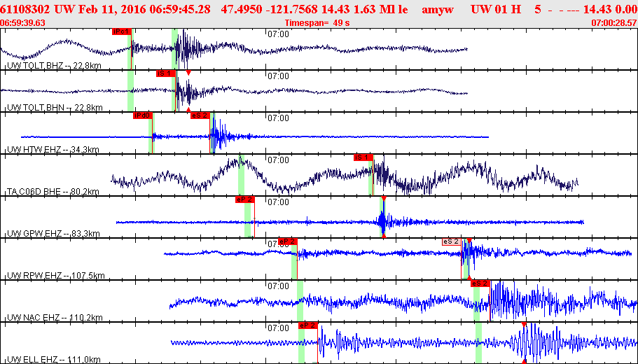Select the UW GPW EHZ channel label

(x=53, y=234)
